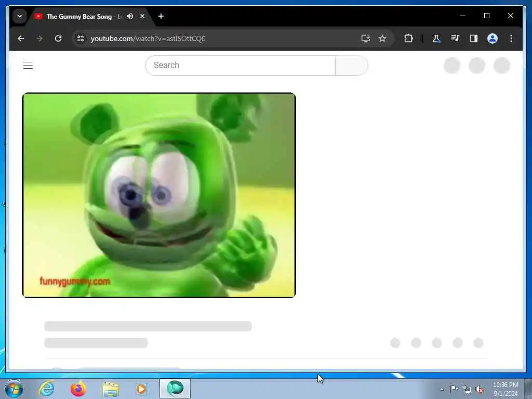Open the Windows Start menu

click(14, 389)
